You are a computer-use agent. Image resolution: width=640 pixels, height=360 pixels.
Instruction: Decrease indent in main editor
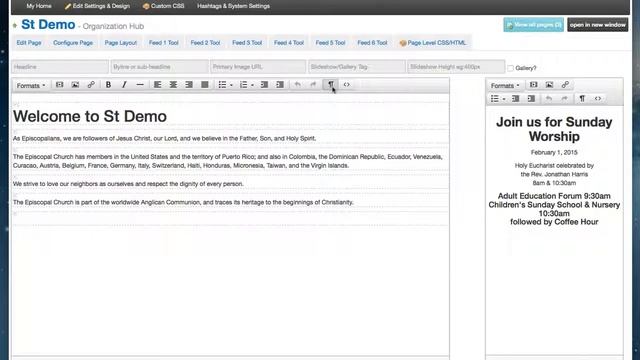pos(264,85)
